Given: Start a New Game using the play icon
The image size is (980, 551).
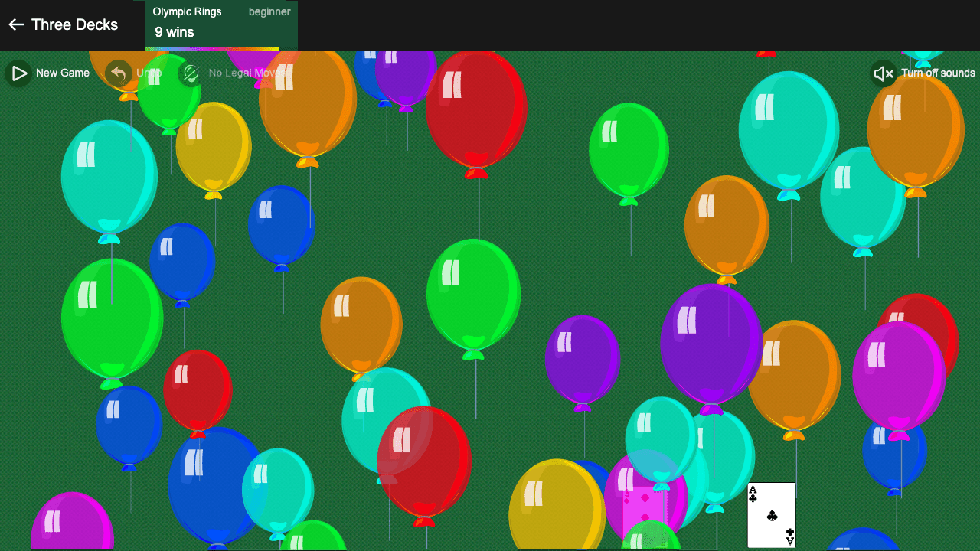Looking at the screenshot, I should coord(17,73).
